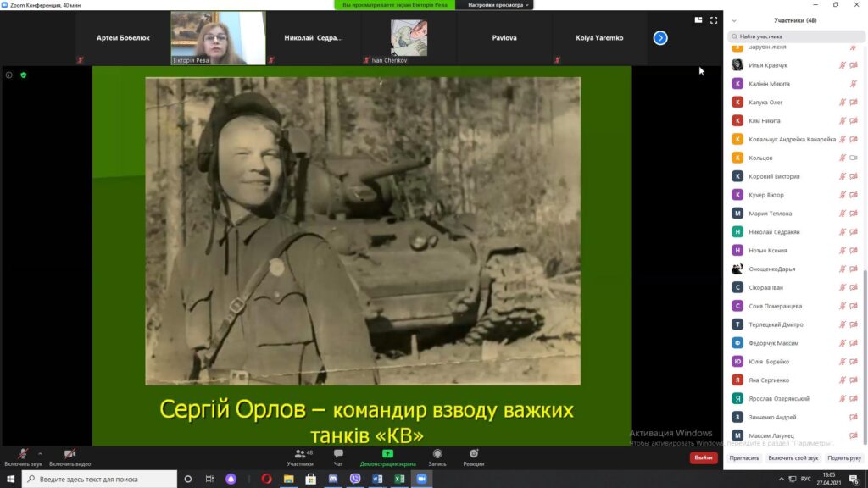Enter full screen mode icon

pyautogui.click(x=714, y=20)
